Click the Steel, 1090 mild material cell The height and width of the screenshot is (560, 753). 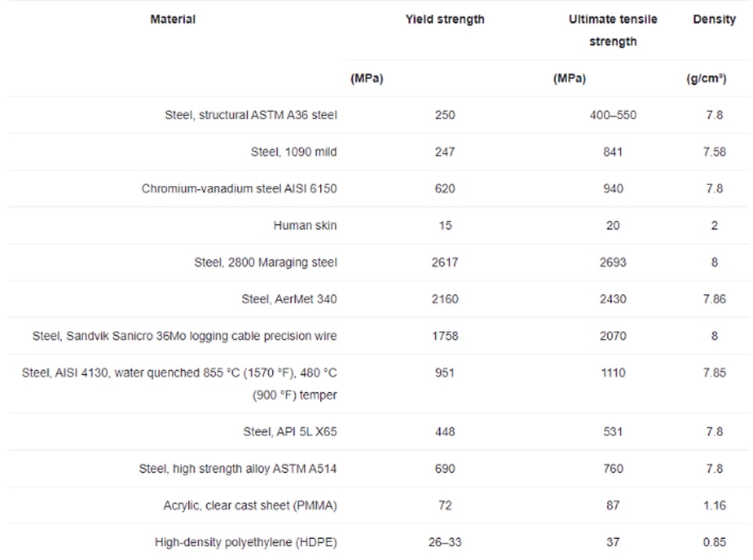coord(293,152)
